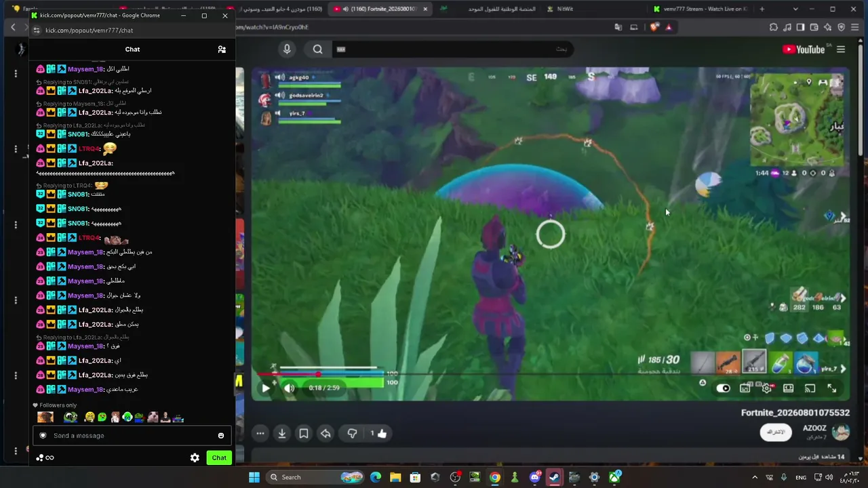Toggle the browser sidebar panel
The width and height of the screenshot is (868, 488).
coord(801,27)
